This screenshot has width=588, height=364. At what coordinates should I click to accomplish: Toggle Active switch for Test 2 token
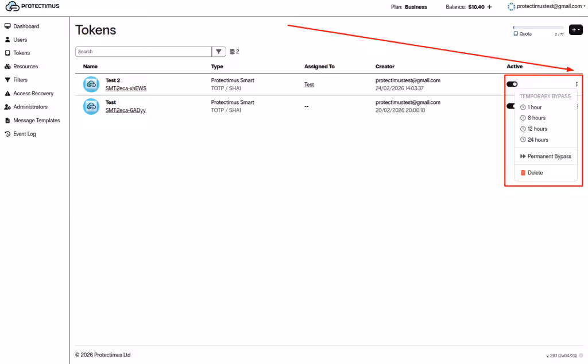pos(512,84)
